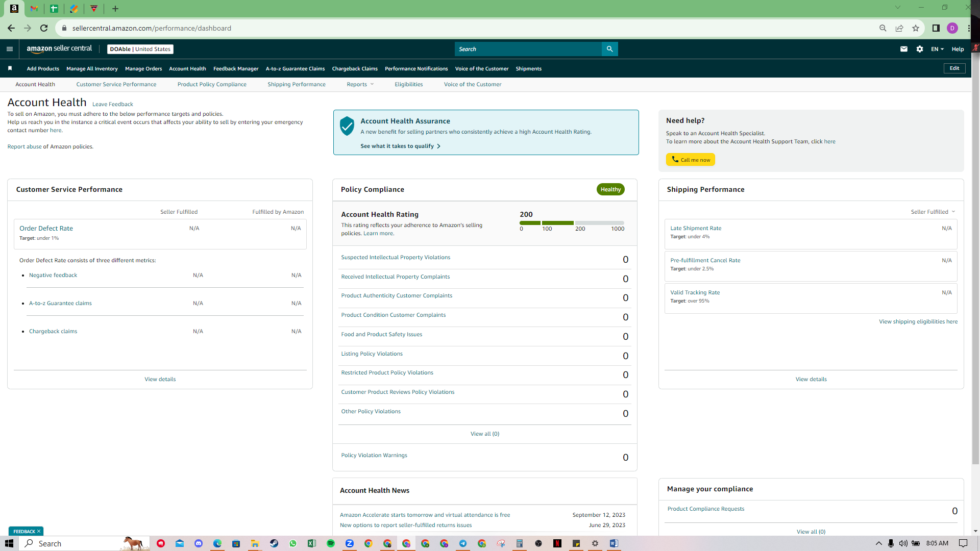Click the share page icon in address bar
The width and height of the screenshot is (980, 551).
tap(899, 28)
